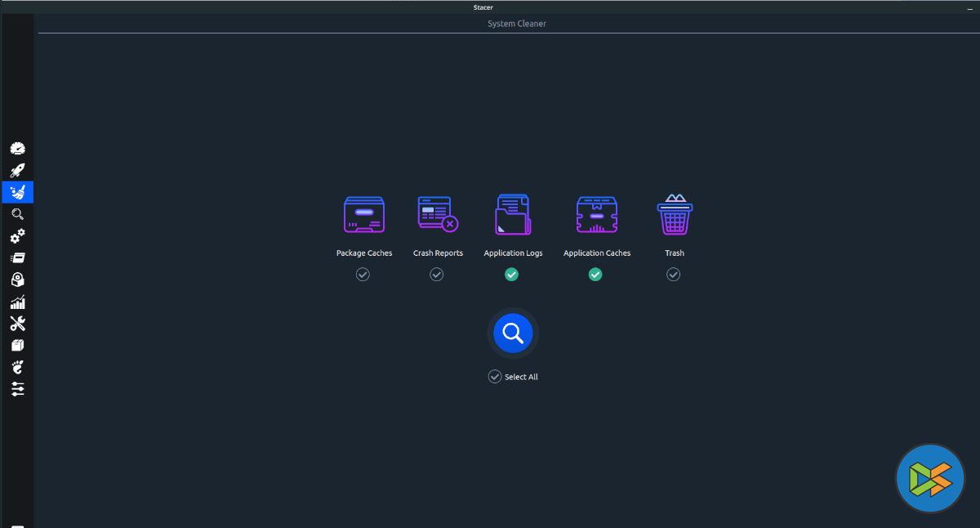Select the System Cleaner broom icon
The height and width of the screenshot is (528, 980).
[x=17, y=192]
